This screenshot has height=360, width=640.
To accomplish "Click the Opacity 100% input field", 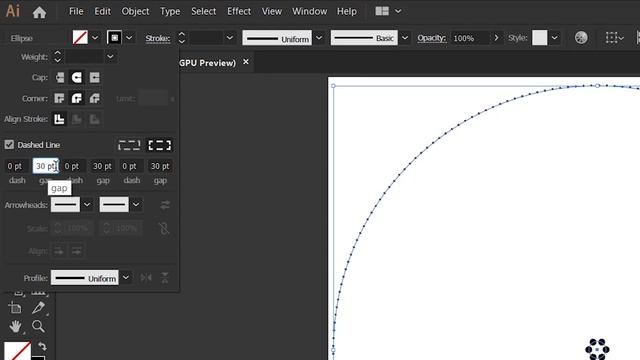I will click(x=470, y=38).
